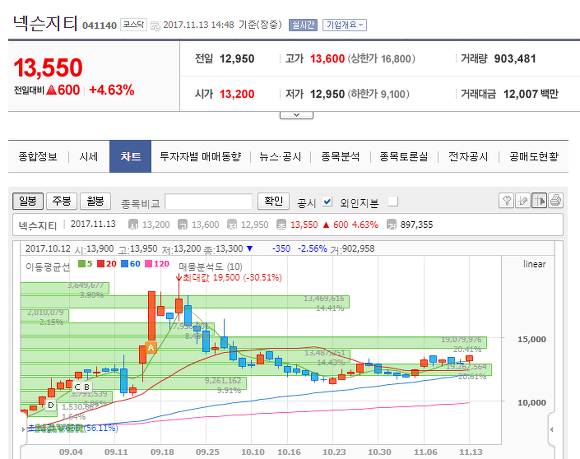Viewport: 580px width, 459px height.
Task: Click the volume (거) icon next to 897,355
Action: [391, 225]
